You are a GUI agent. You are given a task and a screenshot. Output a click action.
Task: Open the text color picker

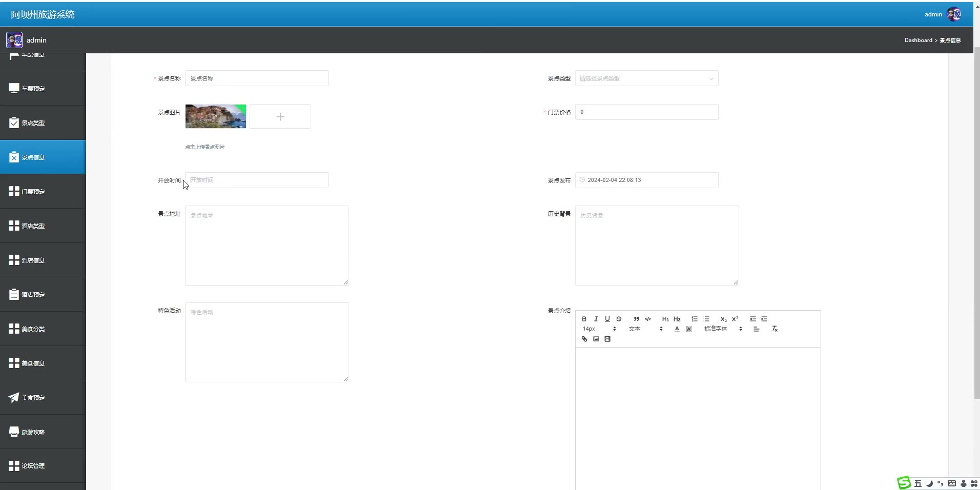pyautogui.click(x=677, y=329)
